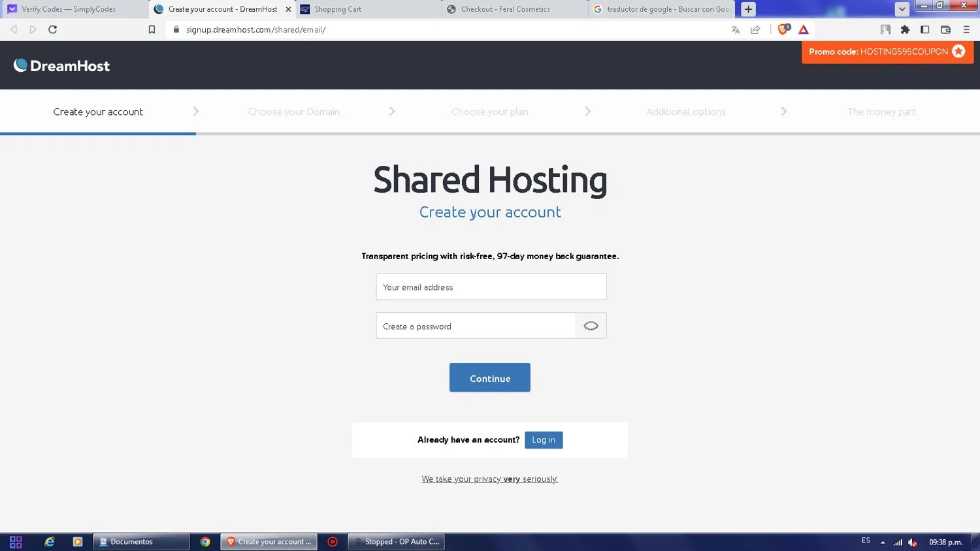This screenshot has width=980, height=551.
Task: Click the share page icon in address bar
Action: point(755,29)
